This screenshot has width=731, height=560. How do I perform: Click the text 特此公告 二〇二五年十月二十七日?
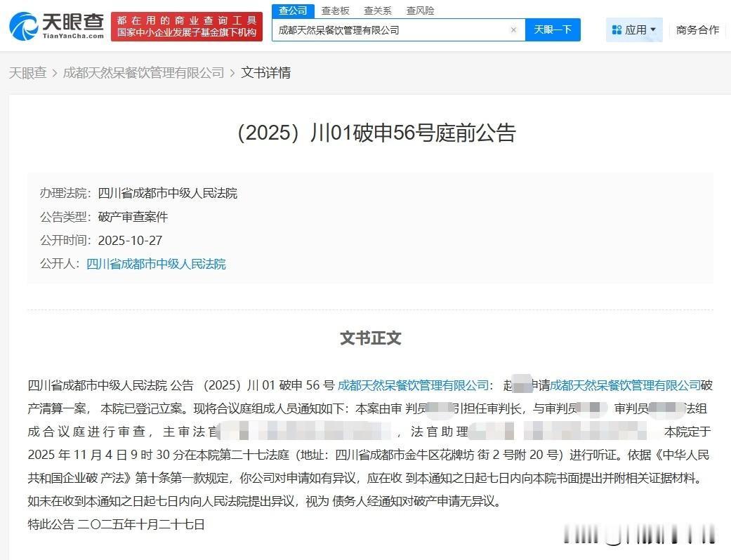(x=116, y=525)
